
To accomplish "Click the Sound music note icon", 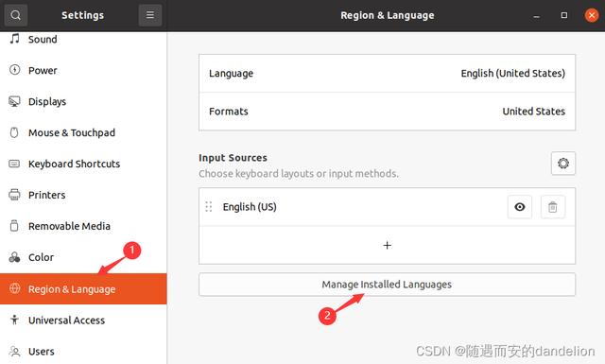I will (x=15, y=39).
